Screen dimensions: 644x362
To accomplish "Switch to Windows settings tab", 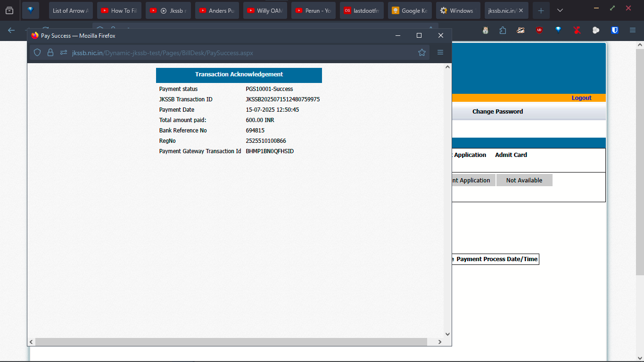I will click(x=458, y=10).
